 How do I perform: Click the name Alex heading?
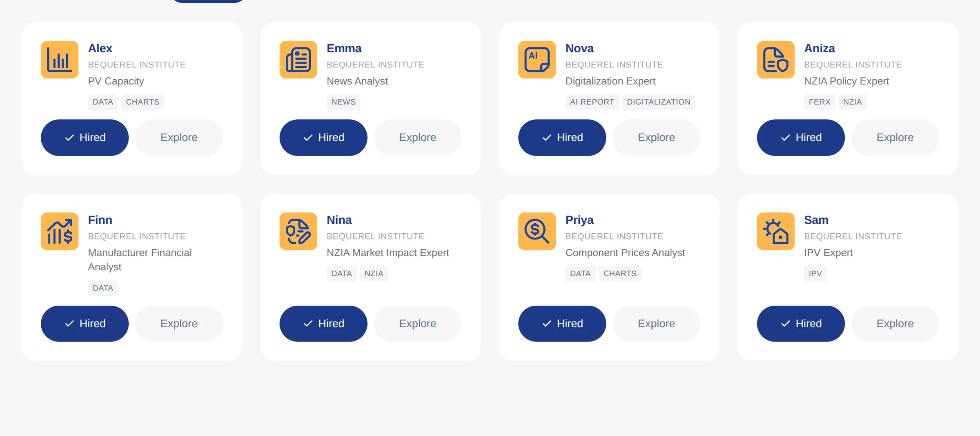coord(100,48)
